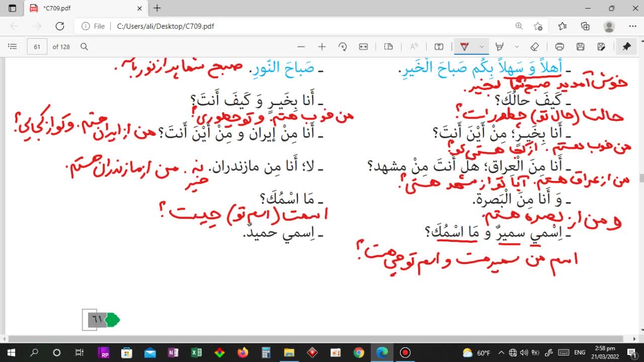
Task: Zoom out using the minus button
Action: (301, 47)
